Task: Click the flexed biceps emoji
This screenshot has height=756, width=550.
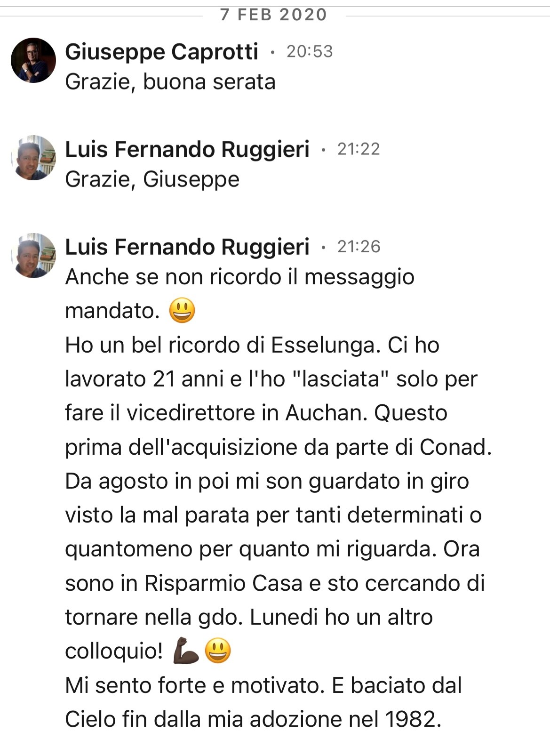Action: coord(186,651)
